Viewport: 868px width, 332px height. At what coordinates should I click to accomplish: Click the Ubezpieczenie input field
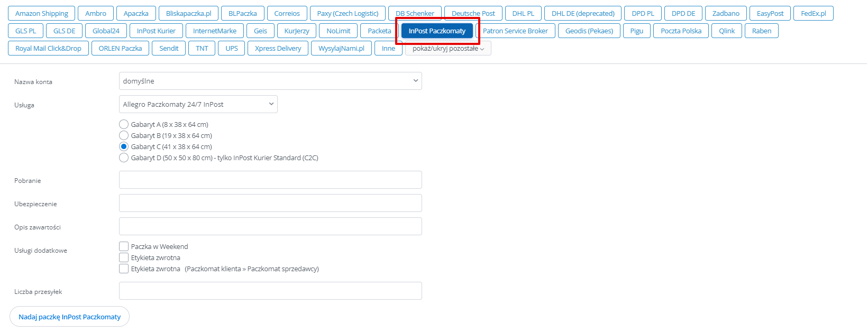(x=270, y=203)
